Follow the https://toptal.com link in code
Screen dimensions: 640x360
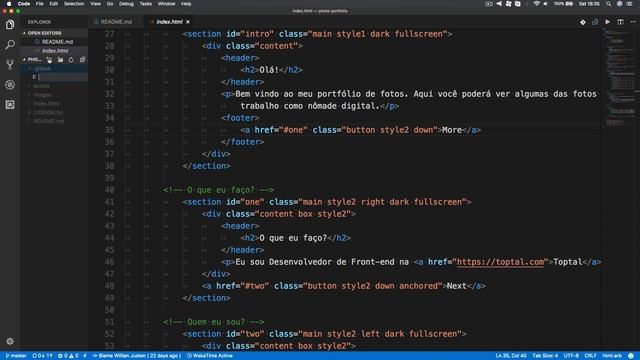click(500, 262)
